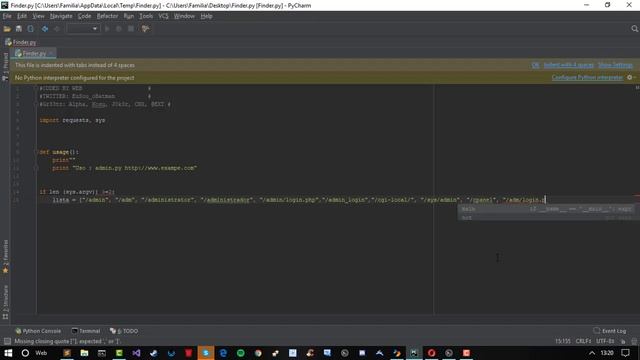Click the Forward navigation arrow icon
640x360 pixels.
pos(57,29)
